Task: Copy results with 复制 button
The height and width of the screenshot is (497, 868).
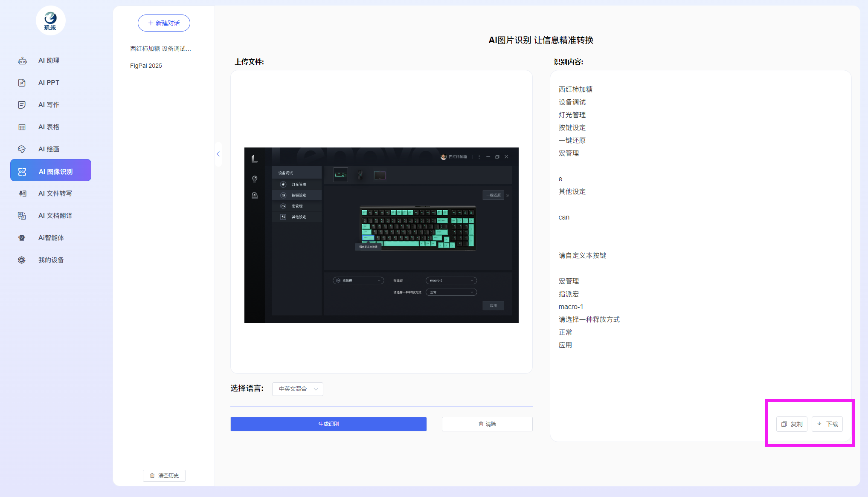Action: click(792, 424)
